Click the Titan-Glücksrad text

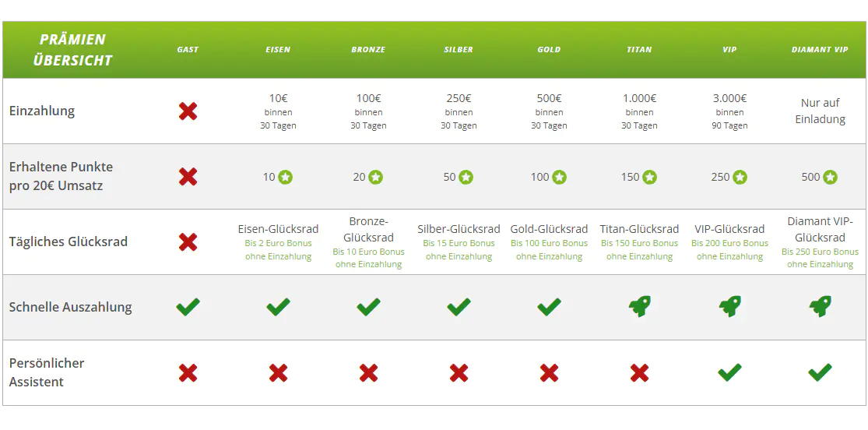coord(639,229)
